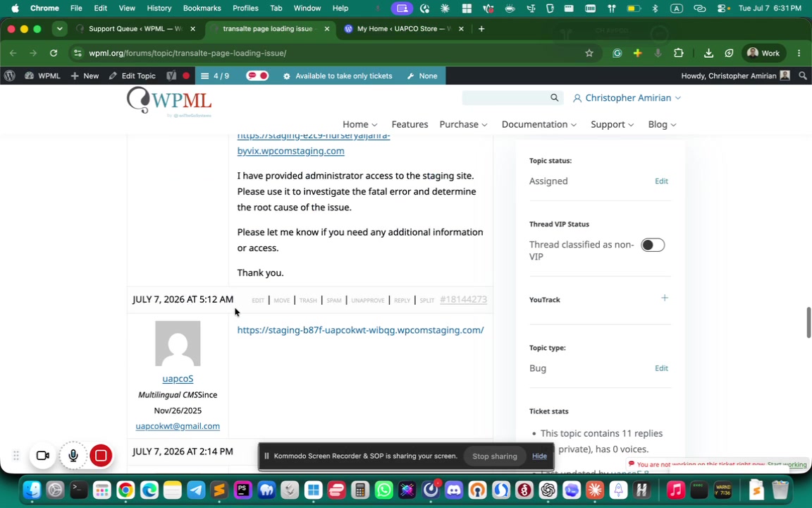Click the uapcoS avatar thumbnail
This screenshot has height=508, width=812.
(178, 343)
